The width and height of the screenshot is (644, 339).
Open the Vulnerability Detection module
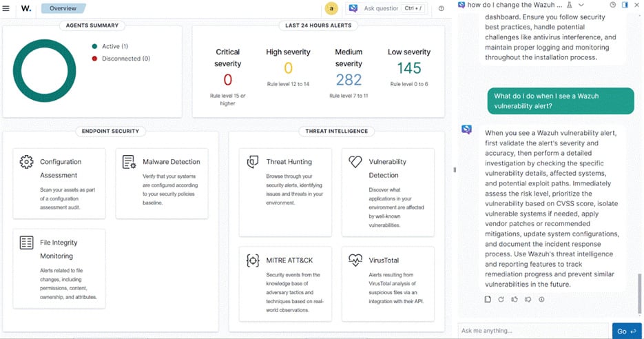388,186
